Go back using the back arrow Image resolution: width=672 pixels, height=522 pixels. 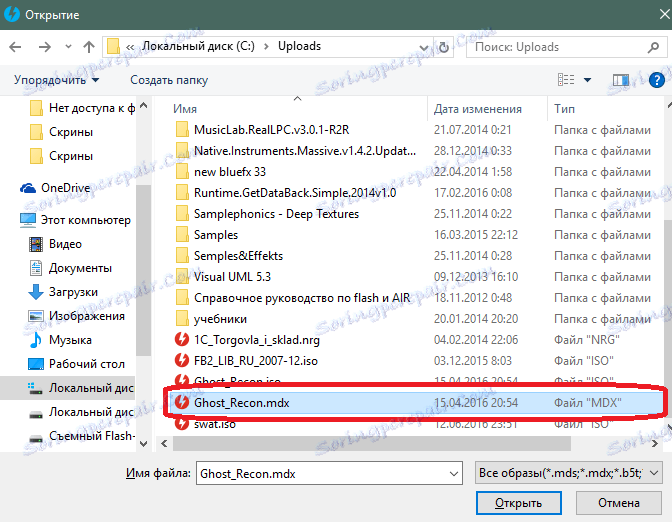click(15, 47)
